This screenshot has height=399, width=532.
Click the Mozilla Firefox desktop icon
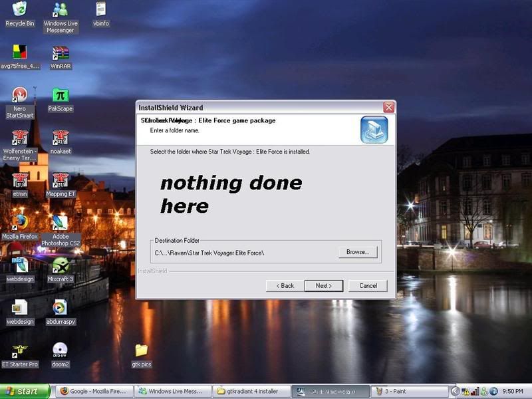pyautogui.click(x=19, y=223)
